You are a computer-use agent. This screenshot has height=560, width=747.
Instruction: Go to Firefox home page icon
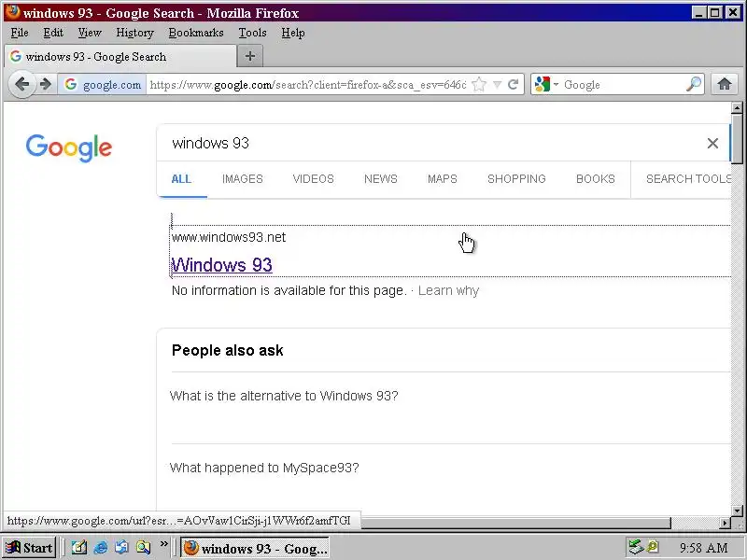coord(725,84)
